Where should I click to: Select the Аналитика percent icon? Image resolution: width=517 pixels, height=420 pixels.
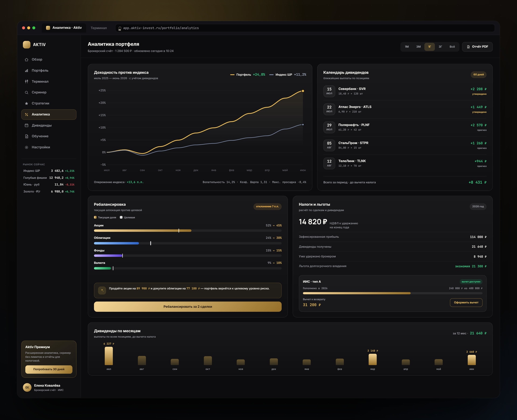point(26,114)
